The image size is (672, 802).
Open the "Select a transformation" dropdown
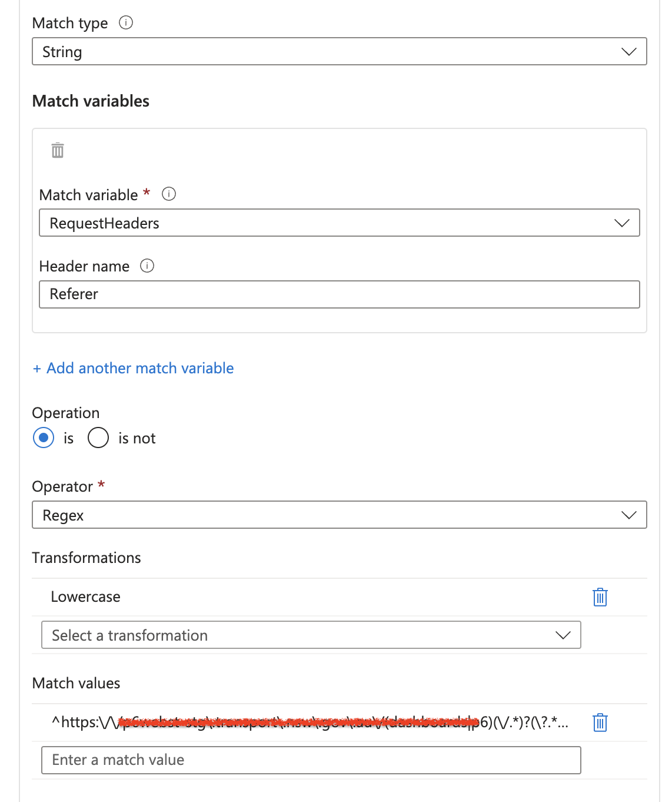pos(311,635)
